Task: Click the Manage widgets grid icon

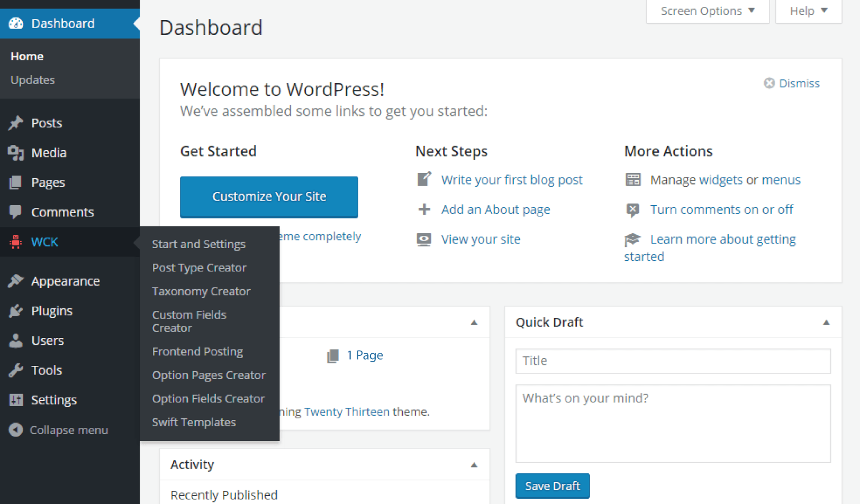Action: [x=633, y=180]
